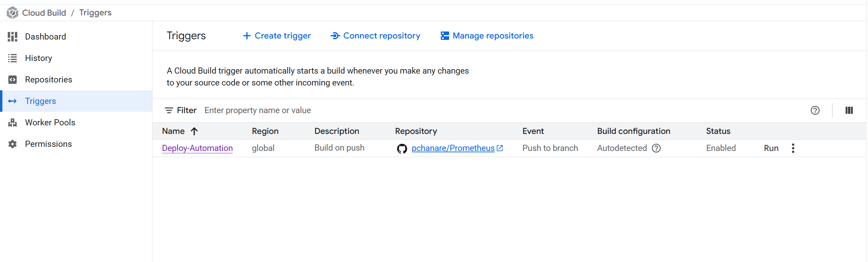
Task: Click the Autodetected help icon
Action: [x=656, y=148]
